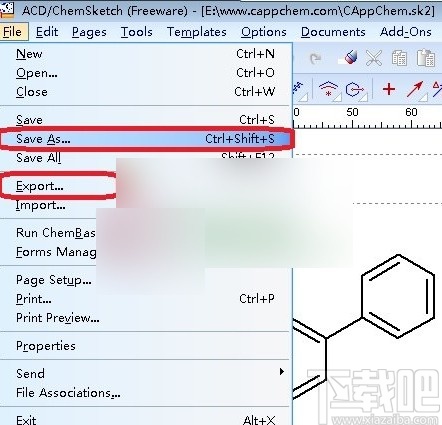Open the Tools menu
This screenshot has width=442, height=425.
137,32
